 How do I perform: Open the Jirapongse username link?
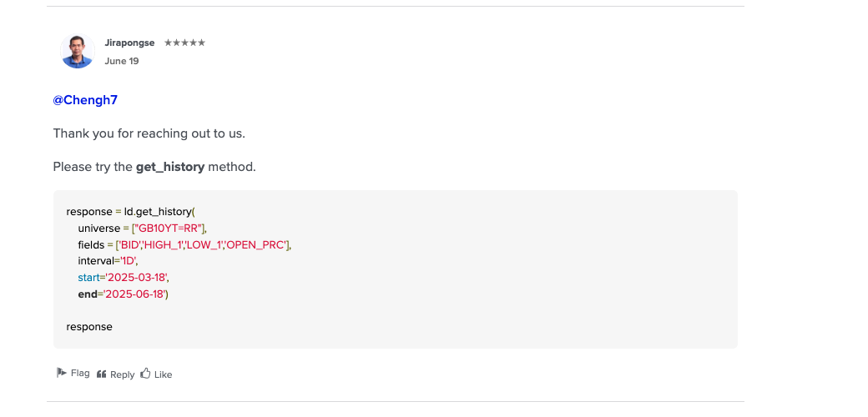pyautogui.click(x=129, y=43)
